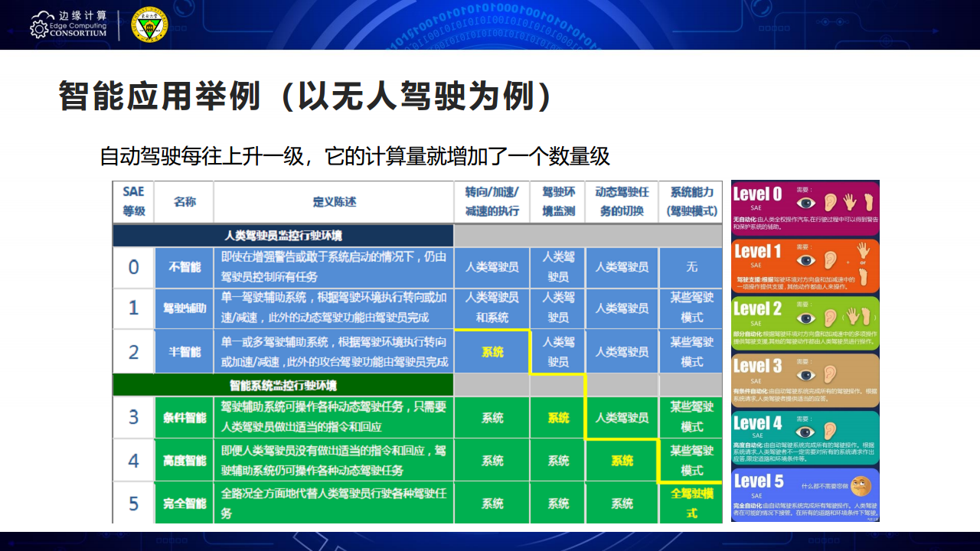Screen dimensions: 980x551
Task: Click the '动态驾驶任务的切换' column header
Action: pos(622,201)
